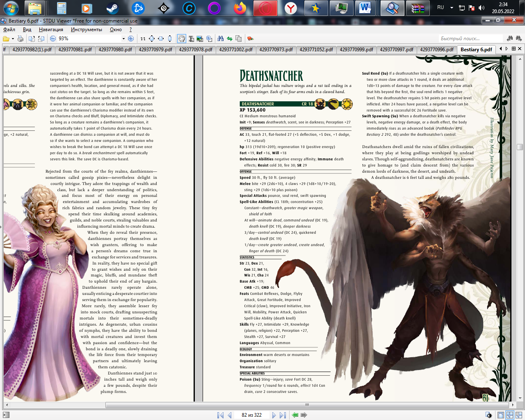This screenshot has width=525, height=420.
Task: Select the text selection tool
Action: click(191, 39)
